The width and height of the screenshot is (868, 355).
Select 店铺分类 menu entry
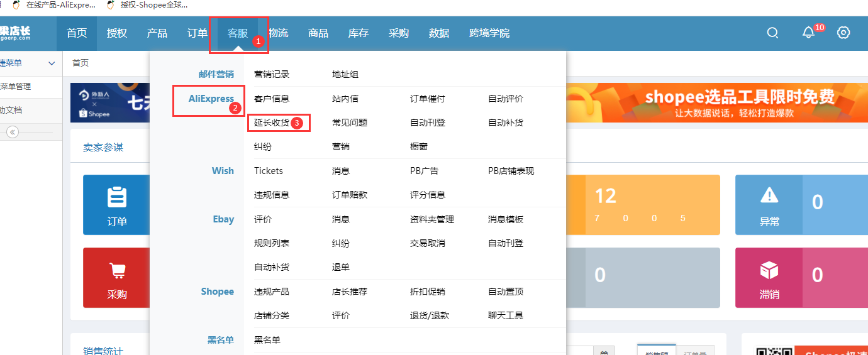point(272,315)
